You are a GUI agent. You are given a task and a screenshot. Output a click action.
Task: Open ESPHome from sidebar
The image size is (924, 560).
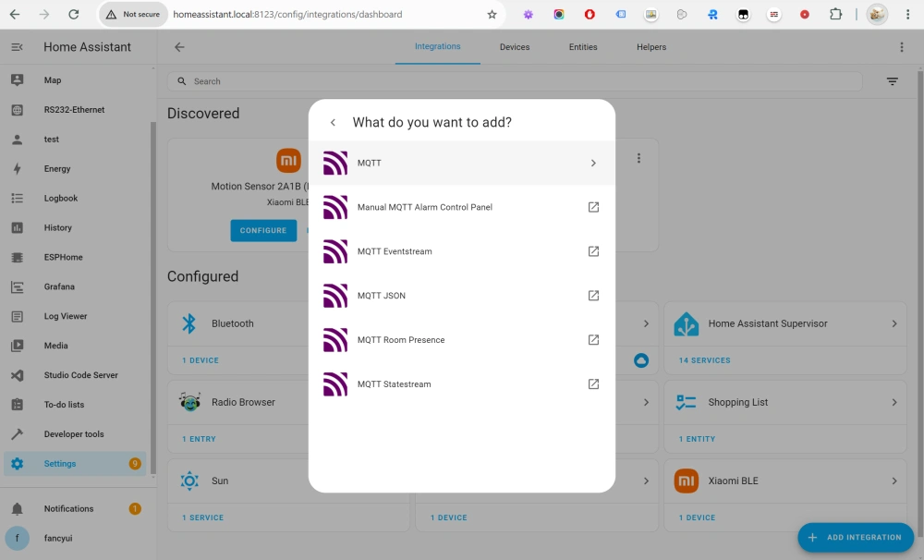point(76,257)
